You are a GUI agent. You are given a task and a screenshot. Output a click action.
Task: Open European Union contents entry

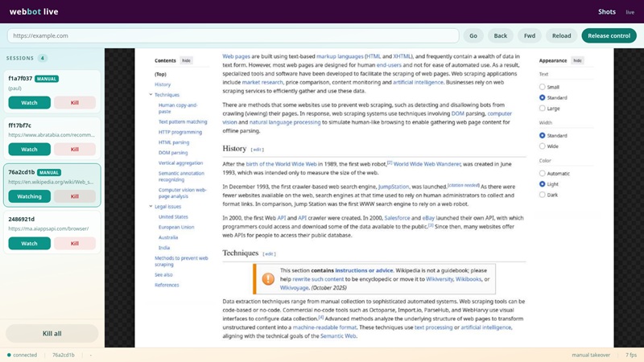pos(176,227)
